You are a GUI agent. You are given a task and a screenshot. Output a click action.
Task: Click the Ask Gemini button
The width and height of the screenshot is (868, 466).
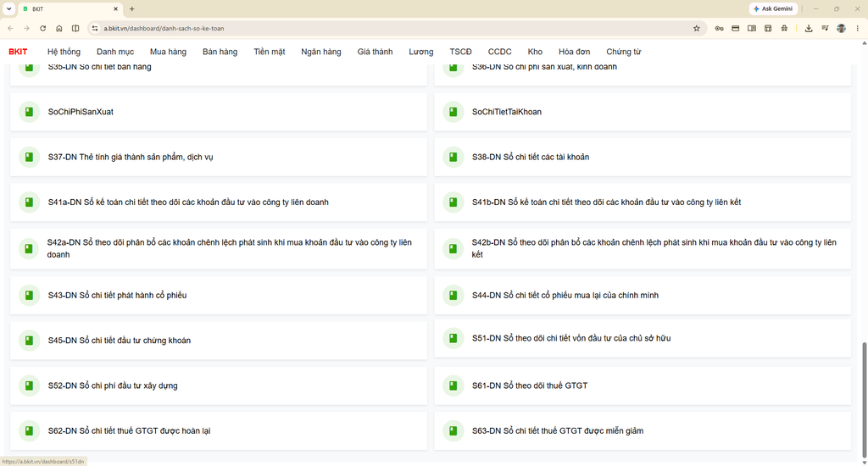pos(773,8)
